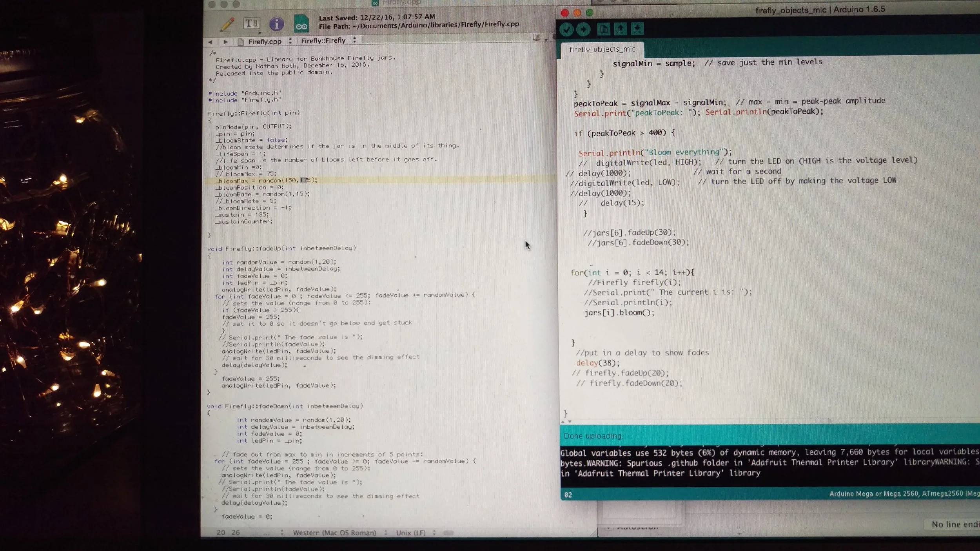Go to next document with forward arrow

(225, 42)
